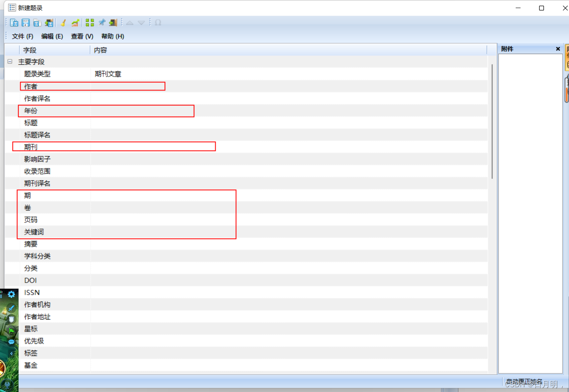Click the greyed down-triangle toolbar arrow
Screen dimensions: 569x392
point(141,23)
